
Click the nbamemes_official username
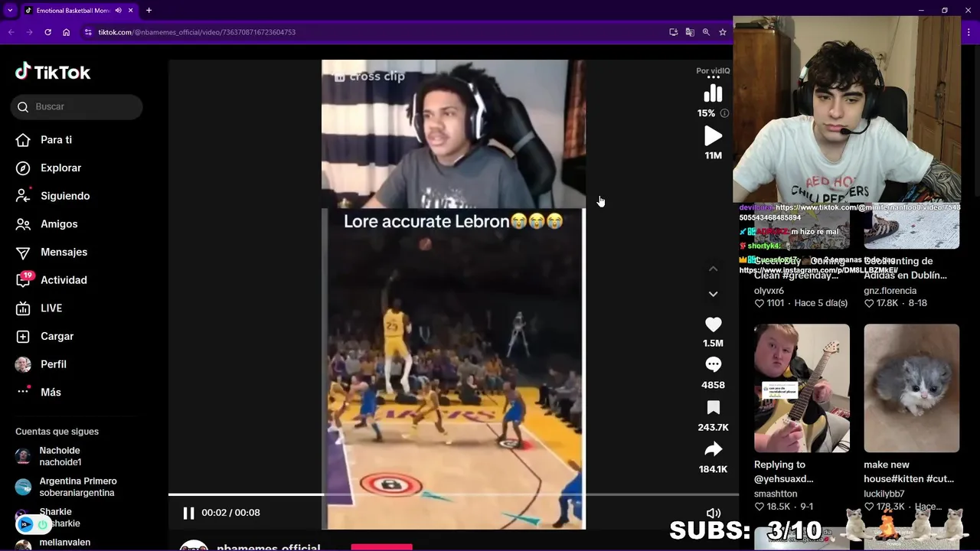tap(268, 547)
